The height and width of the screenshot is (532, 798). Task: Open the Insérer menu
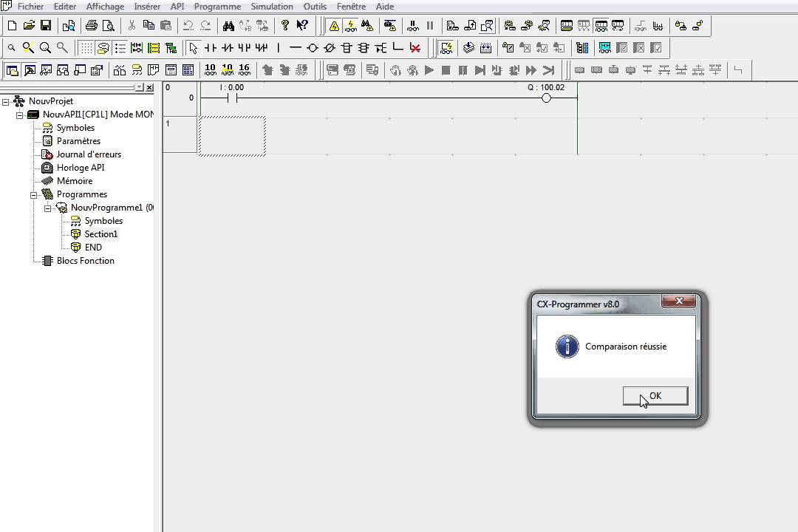147,7
